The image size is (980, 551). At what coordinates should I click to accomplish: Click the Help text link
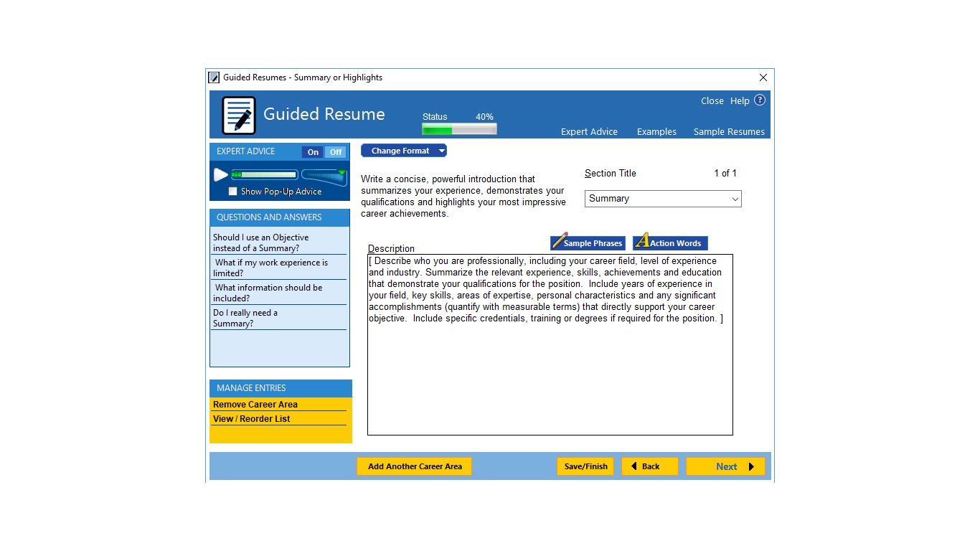point(740,101)
